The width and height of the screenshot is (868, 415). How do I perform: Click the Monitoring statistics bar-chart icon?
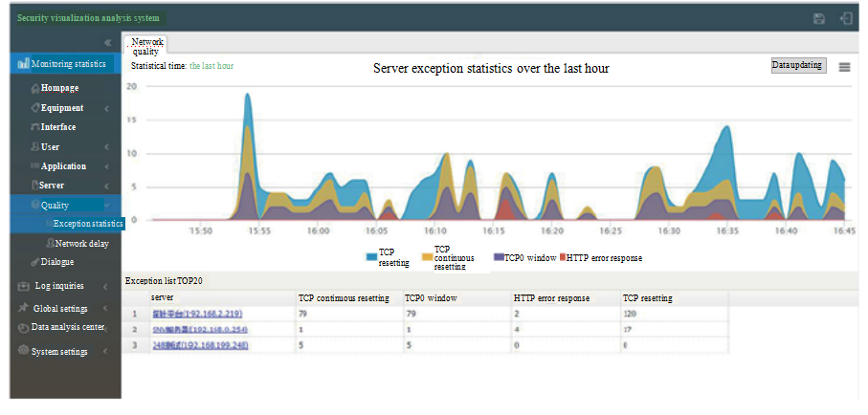23,64
